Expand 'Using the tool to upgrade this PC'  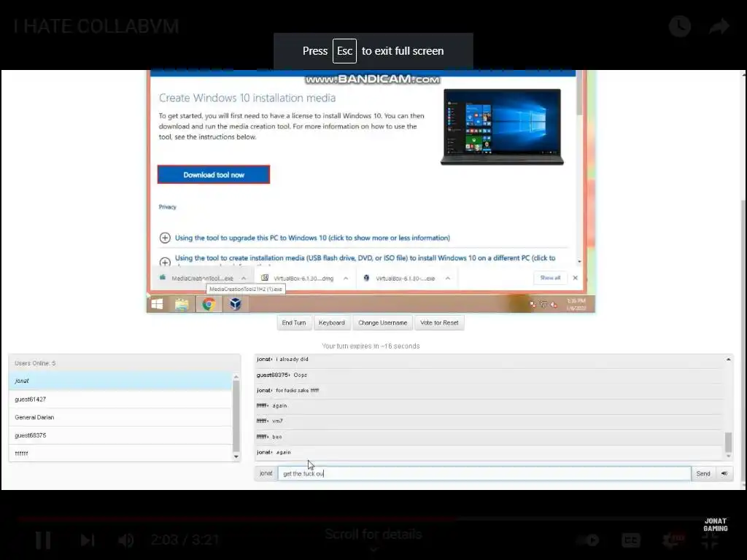pyautogui.click(x=312, y=238)
